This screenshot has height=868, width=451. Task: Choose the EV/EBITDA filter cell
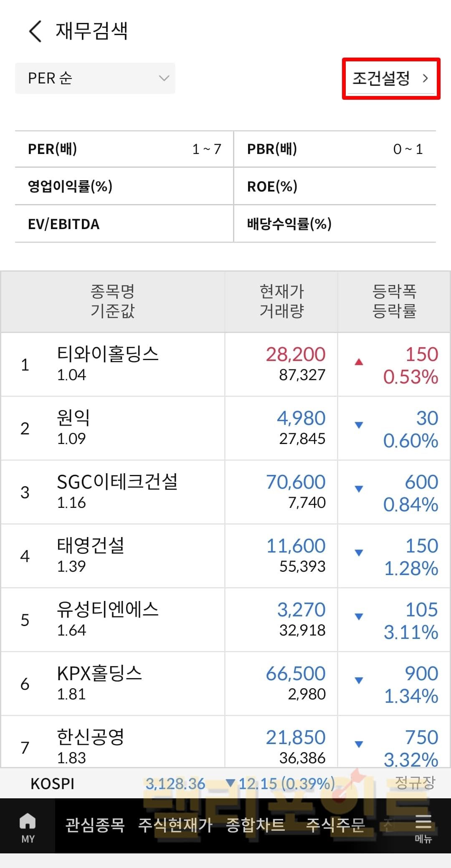pos(124,224)
